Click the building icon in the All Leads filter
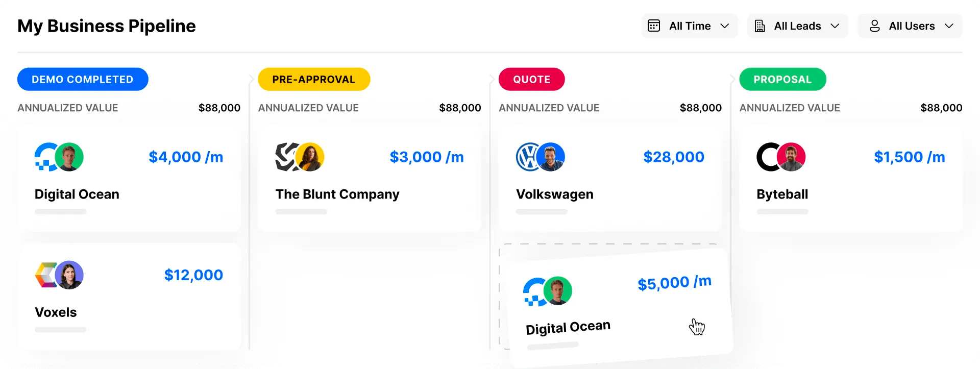The width and height of the screenshot is (980, 369). click(x=761, y=26)
